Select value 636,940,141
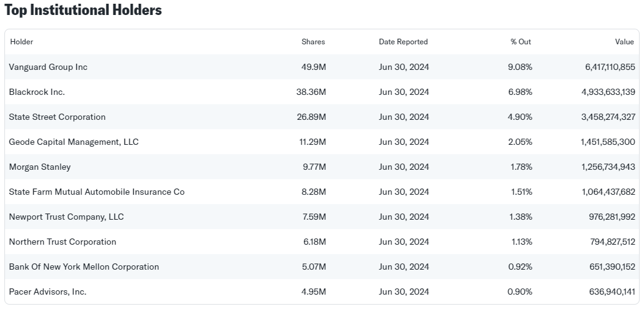This screenshot has width=644, height=309. tap(612, 292)
